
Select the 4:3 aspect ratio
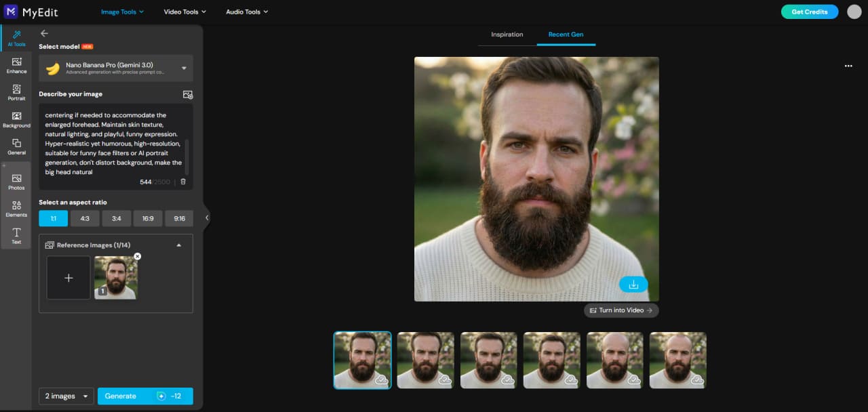85,218
